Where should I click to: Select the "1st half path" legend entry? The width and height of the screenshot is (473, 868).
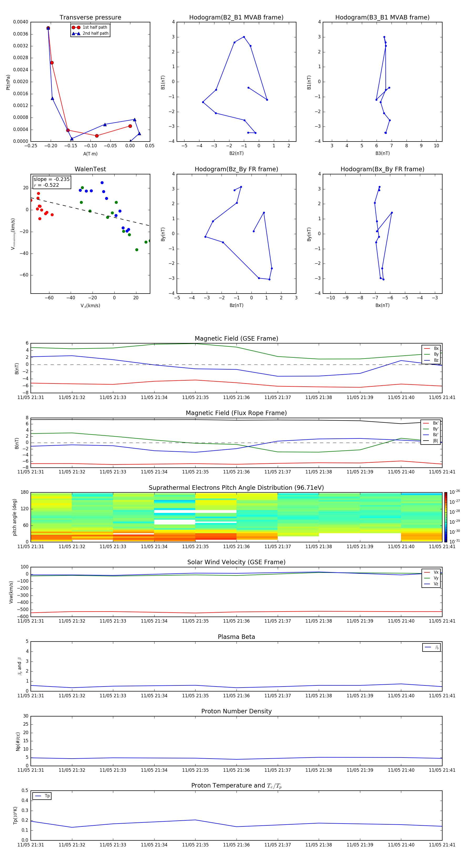coord(90,27)
